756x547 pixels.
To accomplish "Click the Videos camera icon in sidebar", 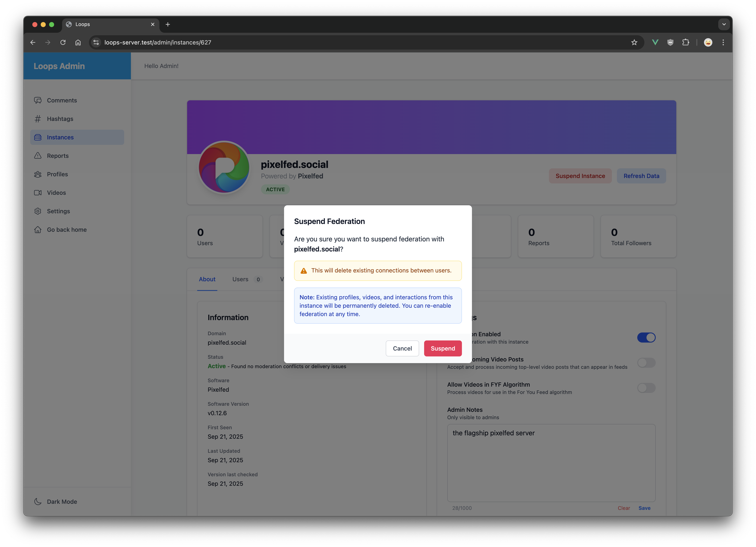I will click(38, 193).
